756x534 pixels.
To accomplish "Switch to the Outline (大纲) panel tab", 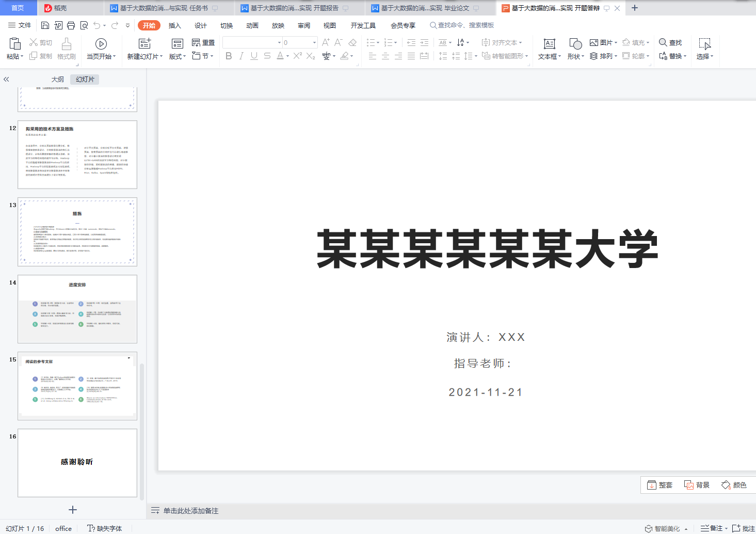I will [x=58, y=79].
